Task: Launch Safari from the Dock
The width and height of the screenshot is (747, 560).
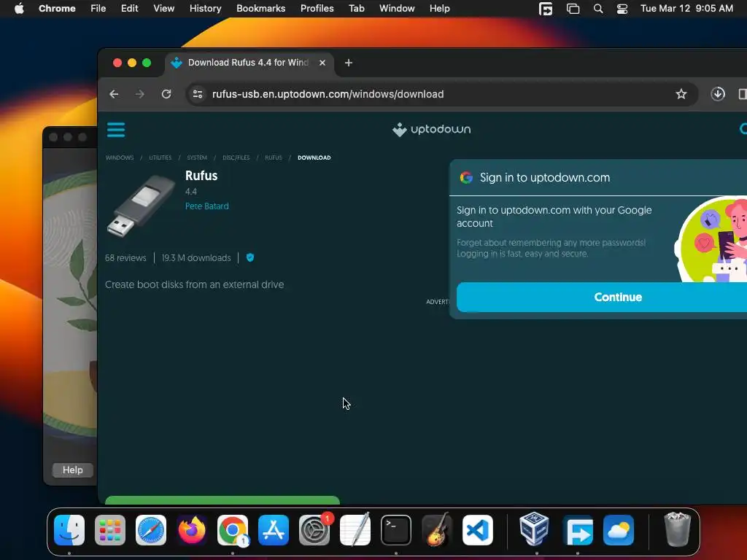Action: point(151,530)
